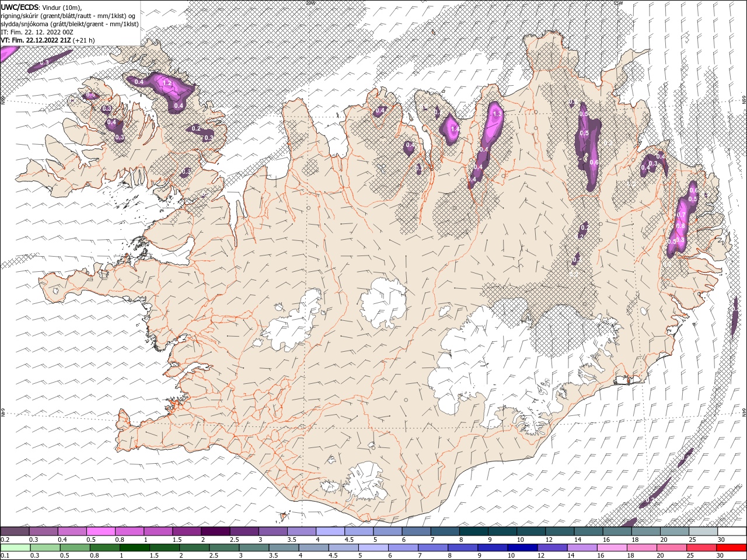The width and height of the screenshot is (747, 560).
Task: Click the 'slydda/snjókoma' legend description line
Action: coord(70,24)
